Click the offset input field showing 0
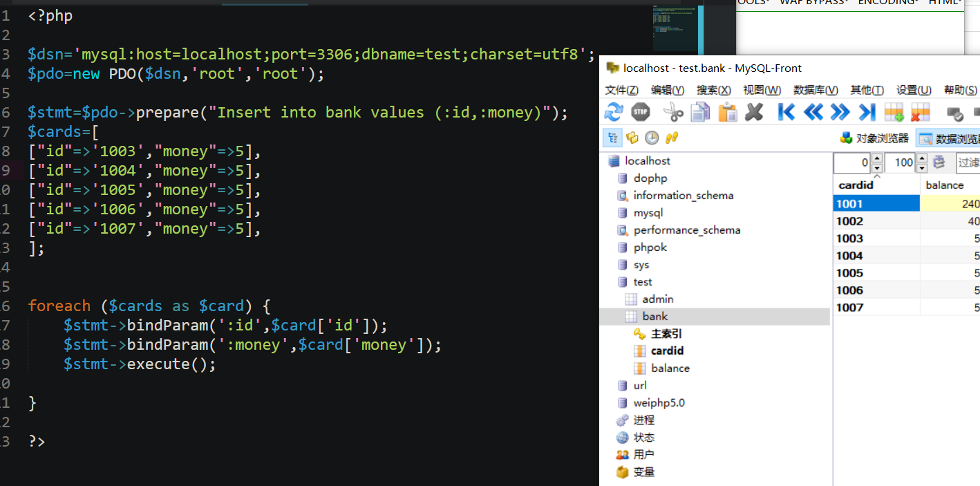The height and width of the screenshot is (486, 980). (853, 163)
